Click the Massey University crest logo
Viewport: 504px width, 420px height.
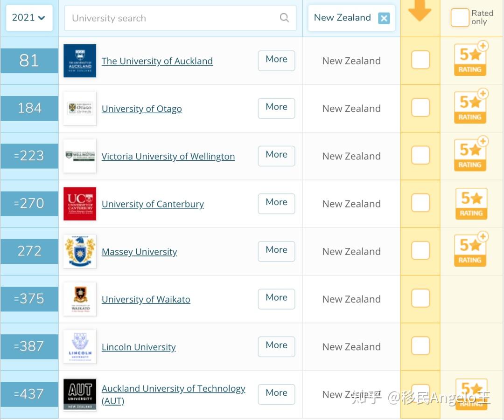pos(80,251)
